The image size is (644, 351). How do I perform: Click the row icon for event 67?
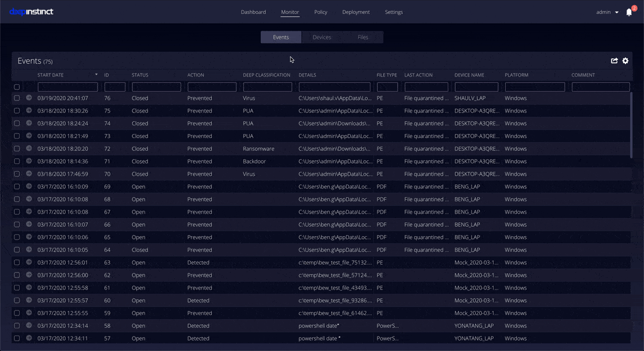(29, 211)
